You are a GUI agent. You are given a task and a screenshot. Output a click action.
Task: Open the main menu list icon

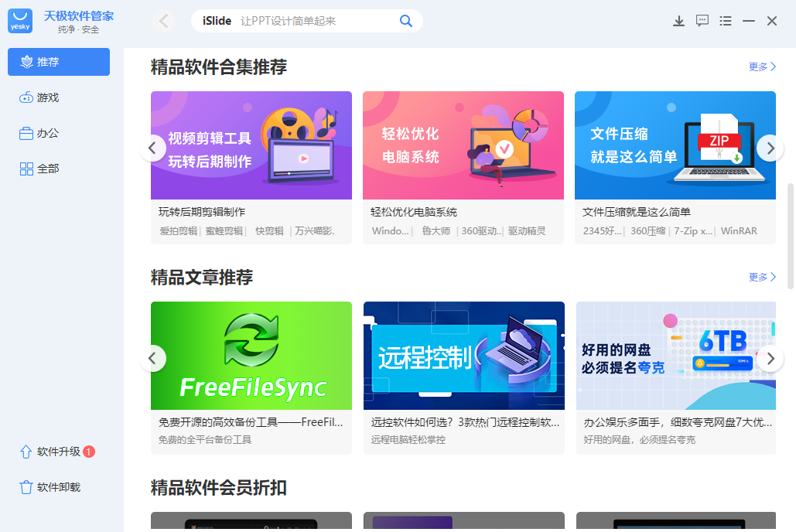point(726,21)
